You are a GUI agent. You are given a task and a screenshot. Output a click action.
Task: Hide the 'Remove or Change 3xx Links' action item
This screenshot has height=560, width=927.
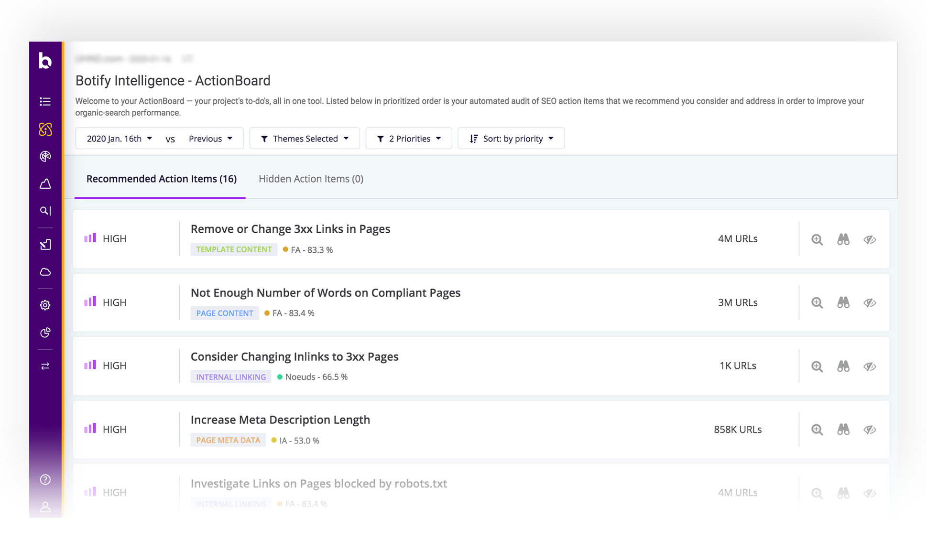click(870, 239)
